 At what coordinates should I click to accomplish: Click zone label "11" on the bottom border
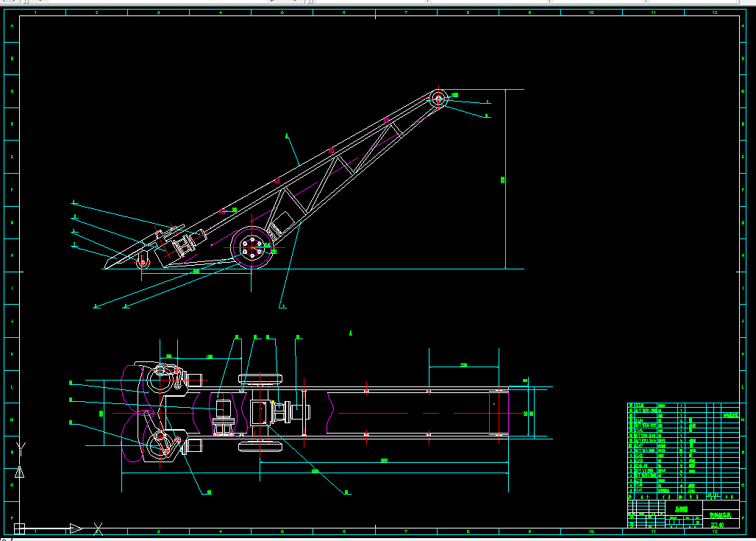point(653,531)
